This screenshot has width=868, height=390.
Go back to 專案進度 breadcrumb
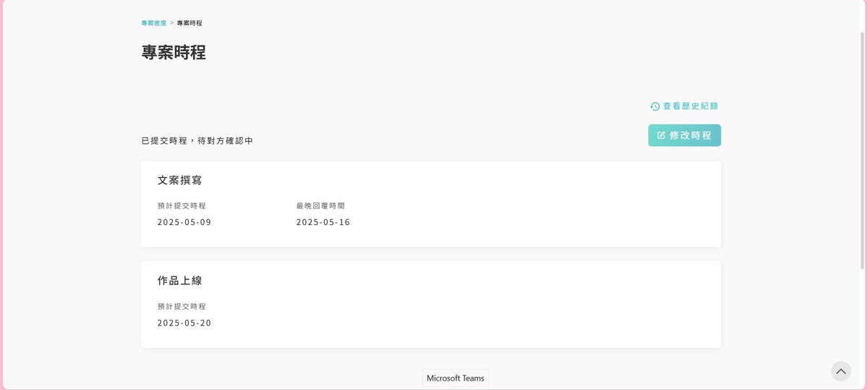click(x=153, y=23)
